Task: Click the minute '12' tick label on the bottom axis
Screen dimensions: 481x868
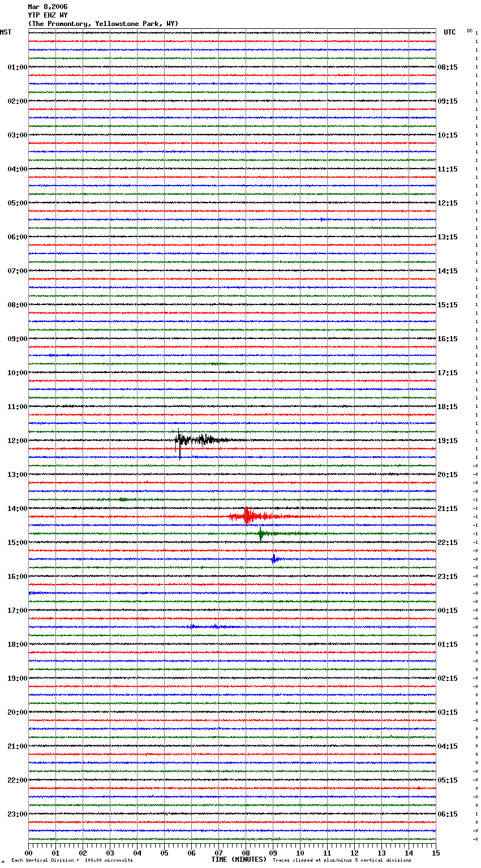Action: 354,853
